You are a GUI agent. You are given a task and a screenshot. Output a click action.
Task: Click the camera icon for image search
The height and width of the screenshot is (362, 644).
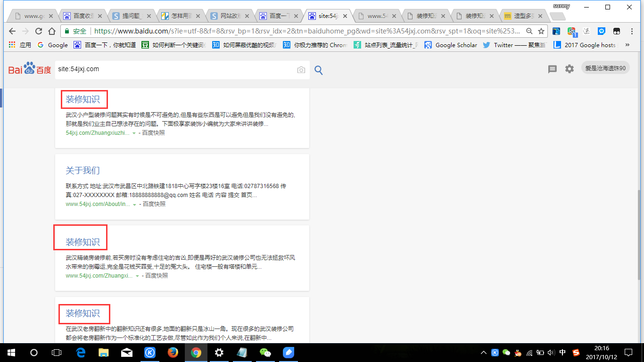point(301,70)
